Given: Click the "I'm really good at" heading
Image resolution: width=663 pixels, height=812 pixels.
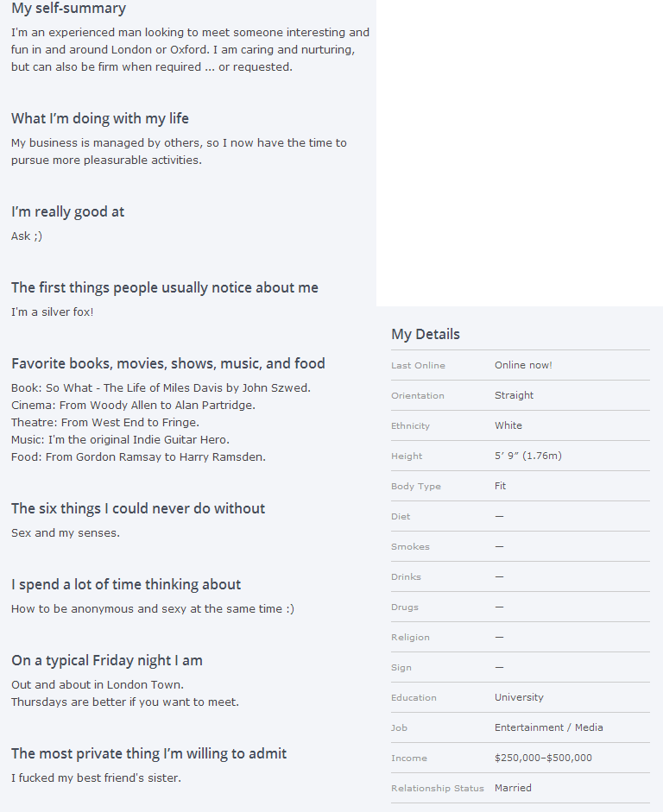Looking at the screenshot, I should pyautogui.click(x=67, y=212).
